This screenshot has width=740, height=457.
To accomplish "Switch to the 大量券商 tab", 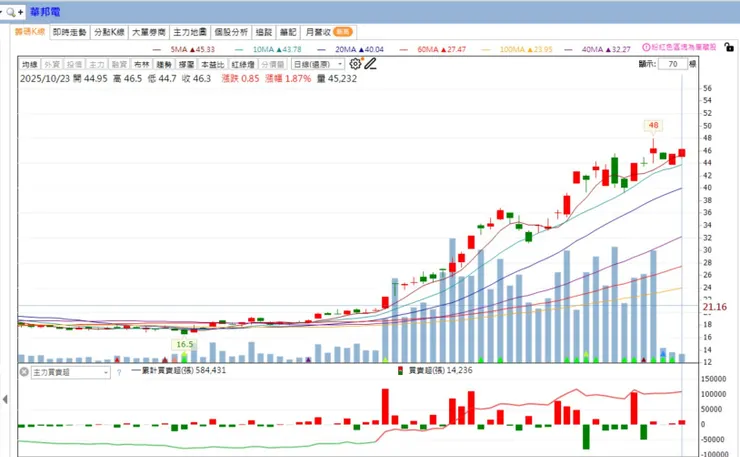I will [149, 32].
